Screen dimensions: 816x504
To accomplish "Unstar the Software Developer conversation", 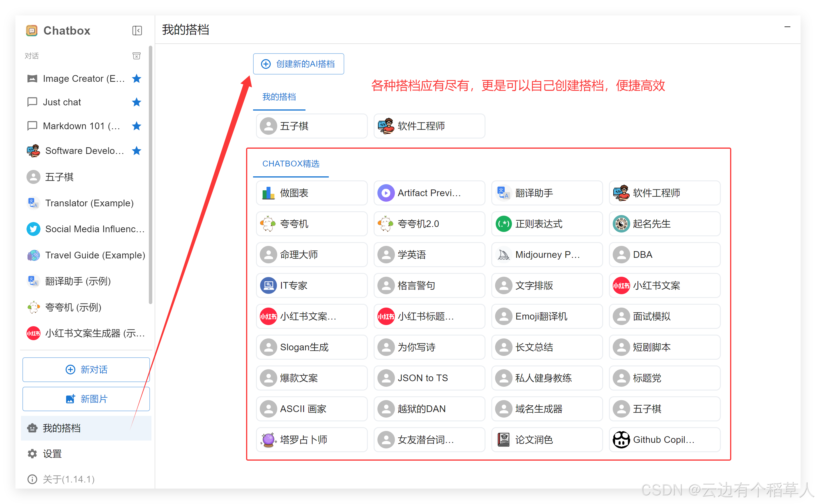I will (137, 151).
